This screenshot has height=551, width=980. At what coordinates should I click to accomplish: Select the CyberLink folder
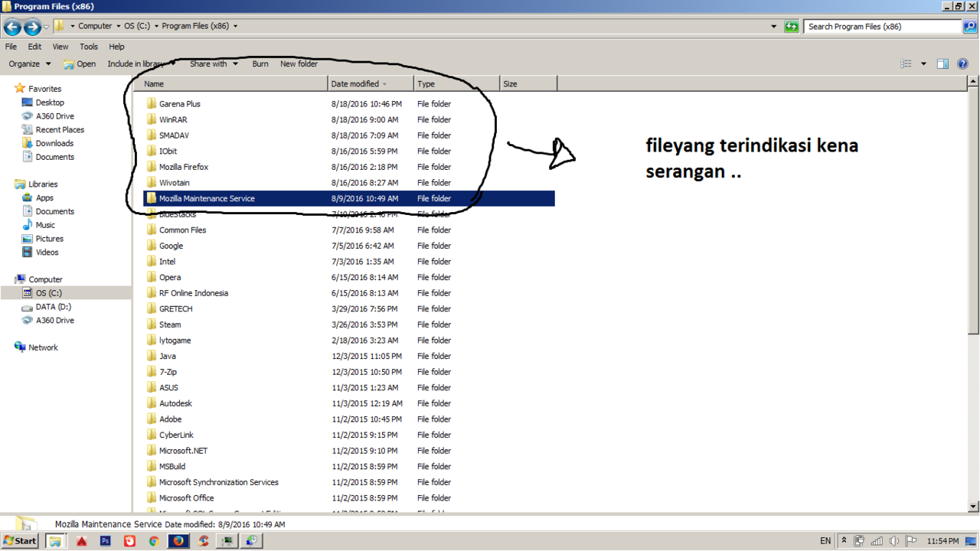[x=176, y=435]
